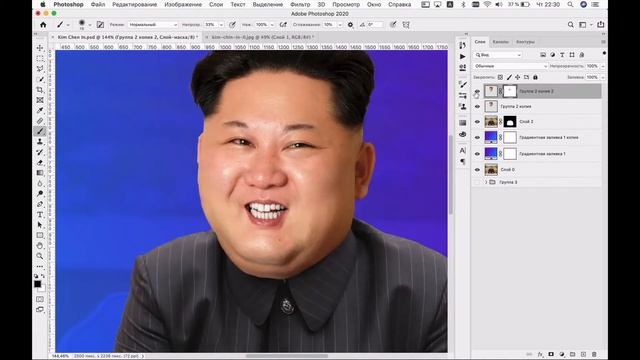640x360 pixels.
Task: Select the Type tool
Action: [40, 214]
